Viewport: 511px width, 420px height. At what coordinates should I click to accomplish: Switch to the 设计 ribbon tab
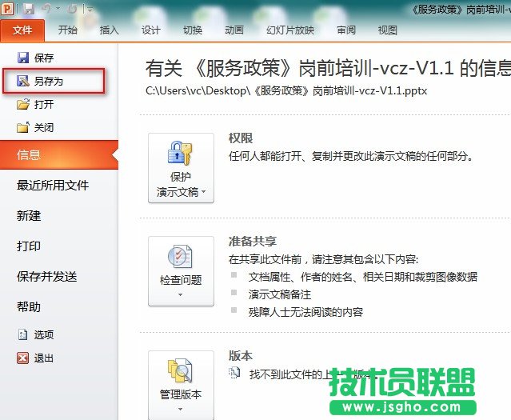[151, 30]
